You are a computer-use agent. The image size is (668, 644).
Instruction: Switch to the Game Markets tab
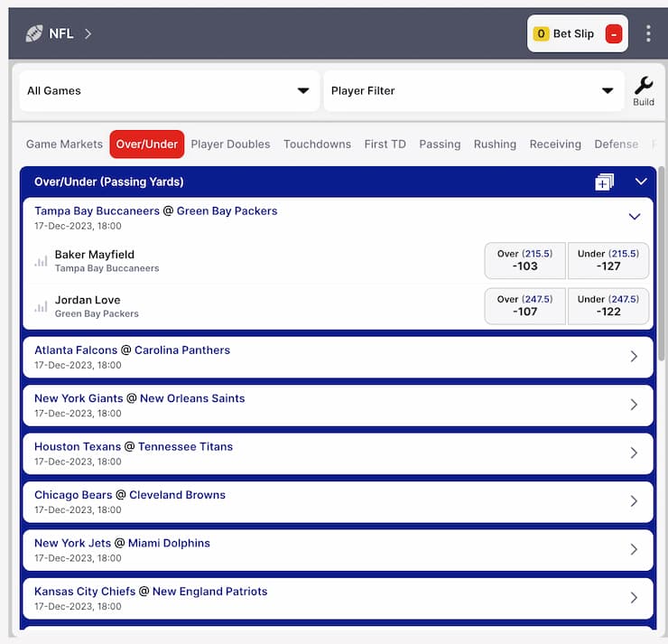(64, 144)
